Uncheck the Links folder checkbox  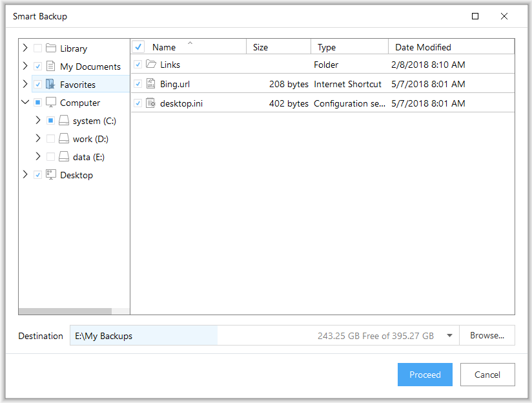coord(138,65)
